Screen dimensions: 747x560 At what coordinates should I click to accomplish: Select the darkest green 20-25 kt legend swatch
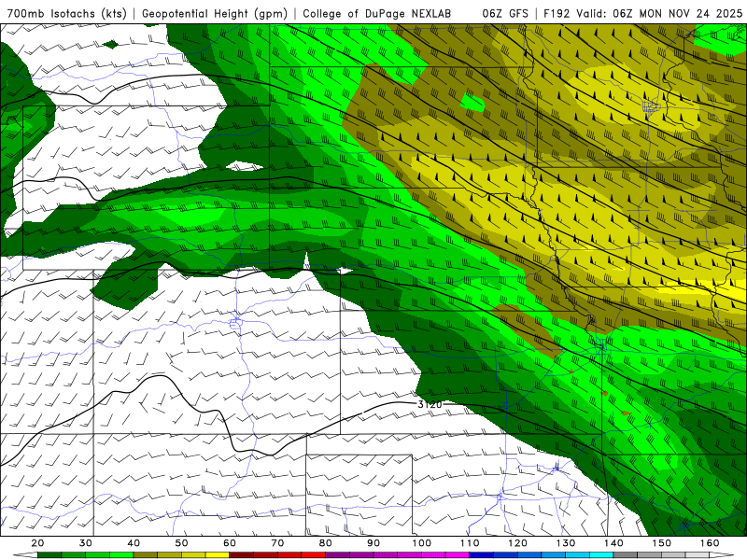(x=49, y=555)
